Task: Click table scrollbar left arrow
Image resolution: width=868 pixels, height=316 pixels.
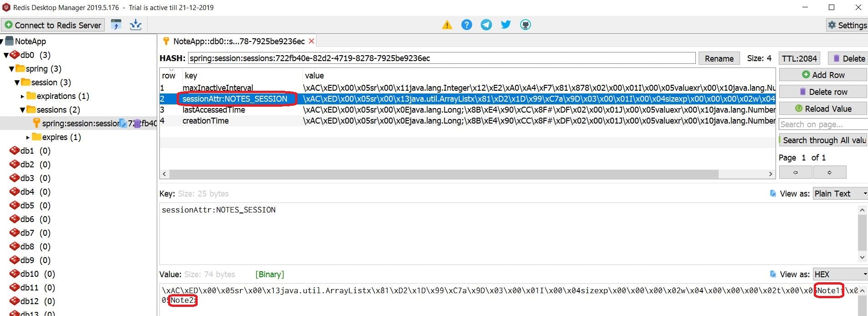Action: [164, 174]
